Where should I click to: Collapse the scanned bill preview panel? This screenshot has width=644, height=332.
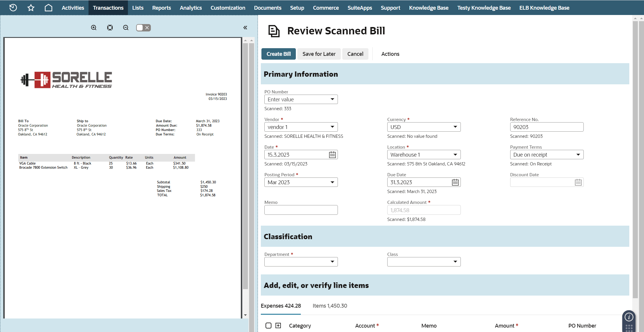click(x=245, y=28)
